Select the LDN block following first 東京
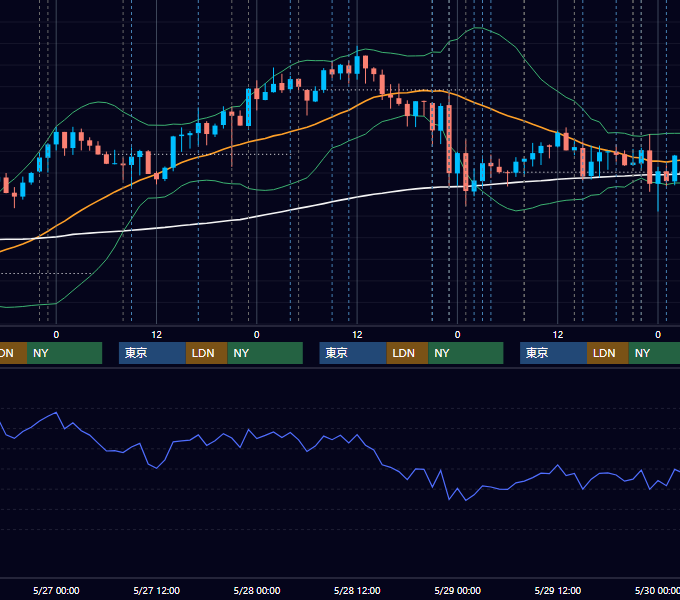The image size is (680, 600). point(206,353)
